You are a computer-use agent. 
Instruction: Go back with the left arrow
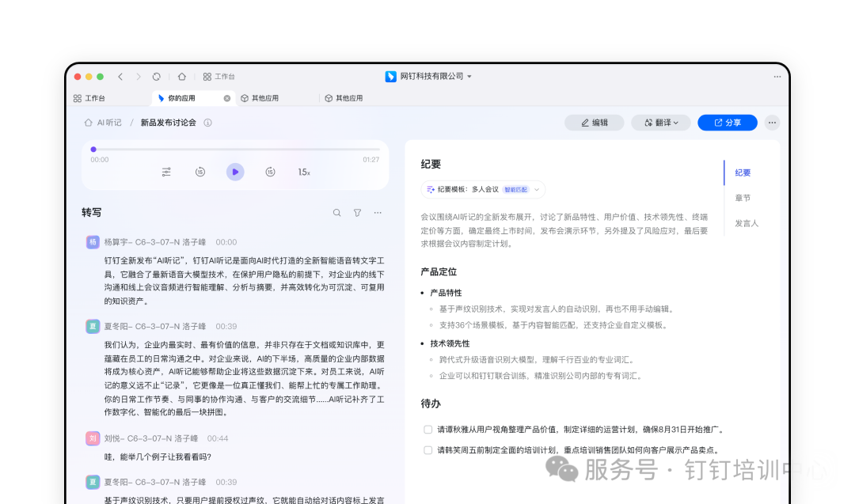click(x=120, y=77)
